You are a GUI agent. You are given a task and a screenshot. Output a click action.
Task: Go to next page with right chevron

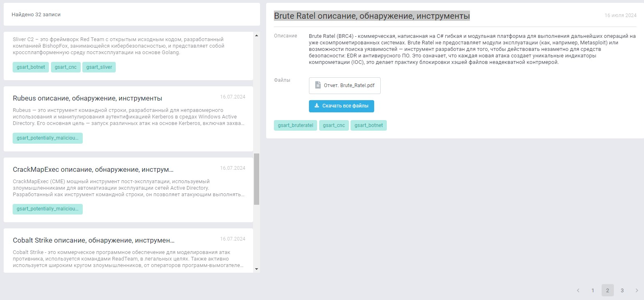637,290
